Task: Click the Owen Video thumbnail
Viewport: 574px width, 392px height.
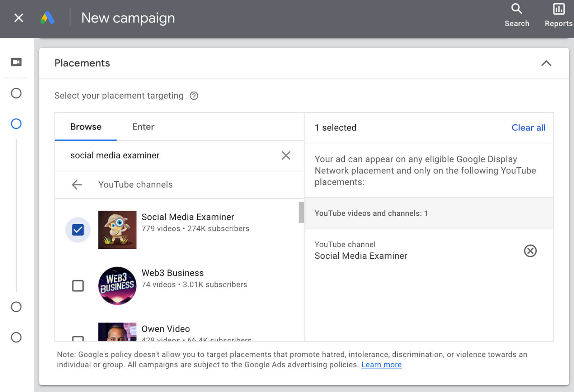Action: (x=117, y=332)
